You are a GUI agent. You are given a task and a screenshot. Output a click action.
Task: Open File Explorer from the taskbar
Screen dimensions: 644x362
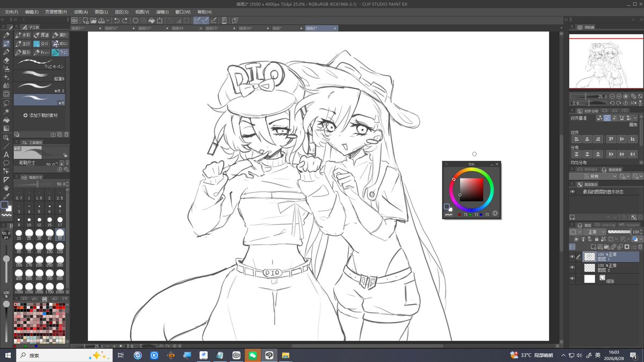tap(285, 355)
